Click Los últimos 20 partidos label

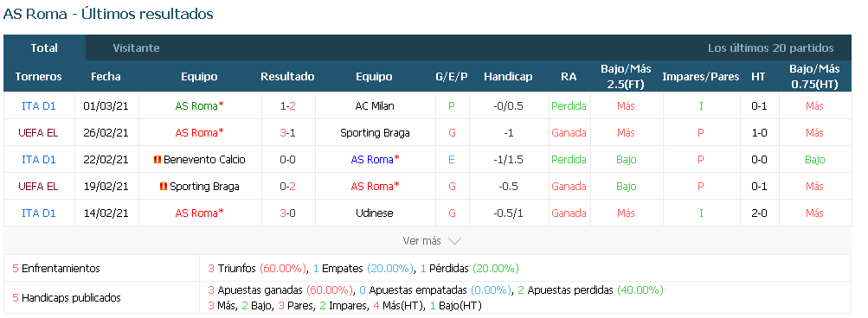tap(770, 48)
